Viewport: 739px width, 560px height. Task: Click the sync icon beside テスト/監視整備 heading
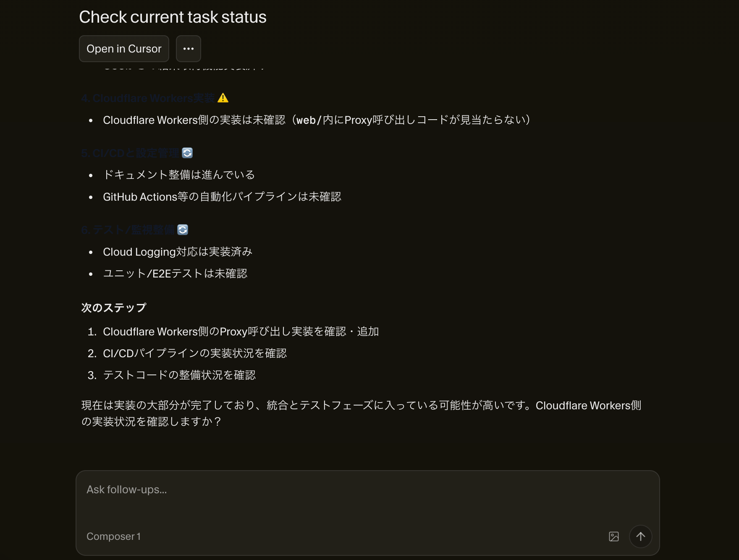pyautogui.click(x=183, y=230)
